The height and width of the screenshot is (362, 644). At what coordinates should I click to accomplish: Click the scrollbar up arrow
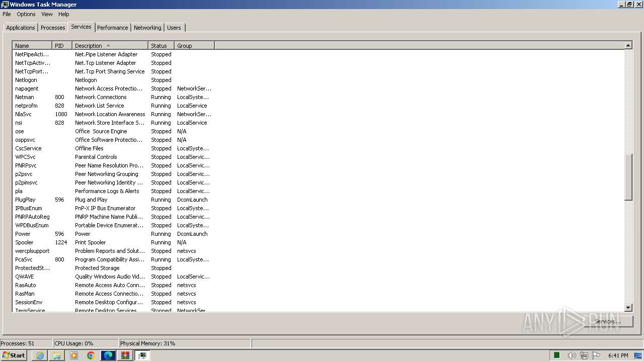click(628, 46)
